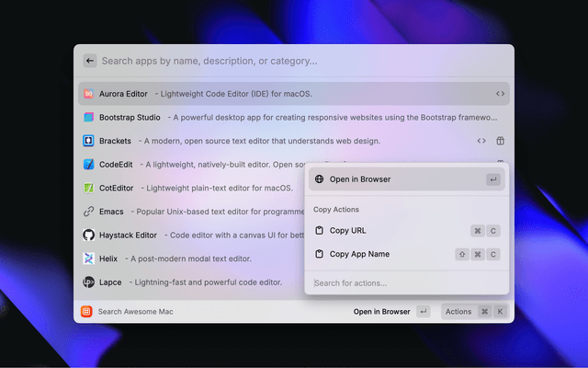The image size is (588, 368).
Task: Click the Lapce app icon
Action: click(x=89, y=282)
